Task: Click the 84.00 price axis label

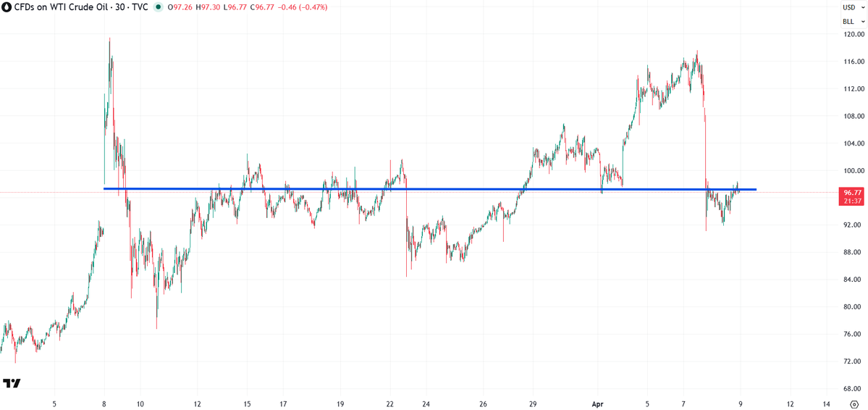Action: click(x=853, y=280)
